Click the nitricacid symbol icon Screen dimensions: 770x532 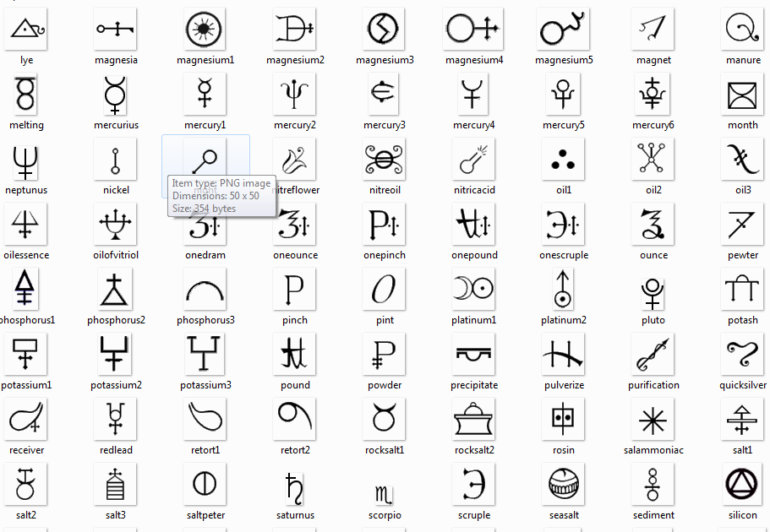click(473, 158)
